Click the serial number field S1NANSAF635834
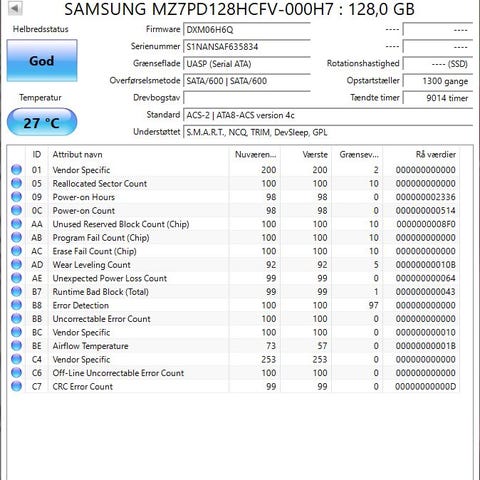 point(247,47)
